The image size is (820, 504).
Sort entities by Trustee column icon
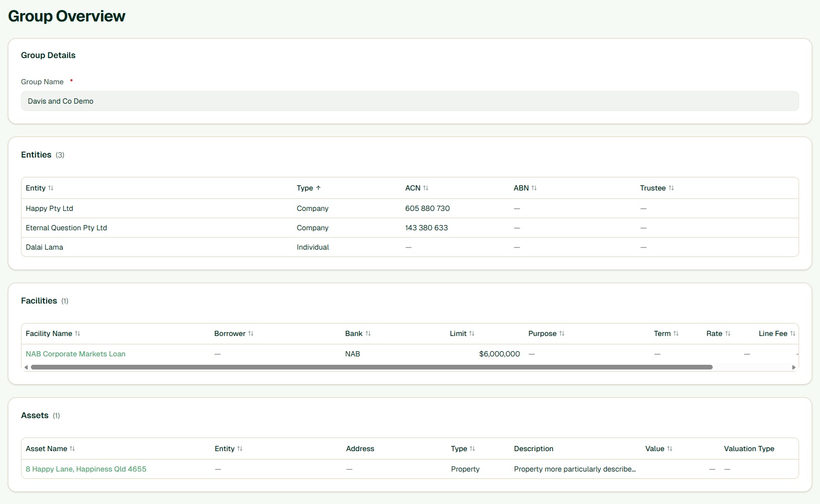(x=671, y=188)
